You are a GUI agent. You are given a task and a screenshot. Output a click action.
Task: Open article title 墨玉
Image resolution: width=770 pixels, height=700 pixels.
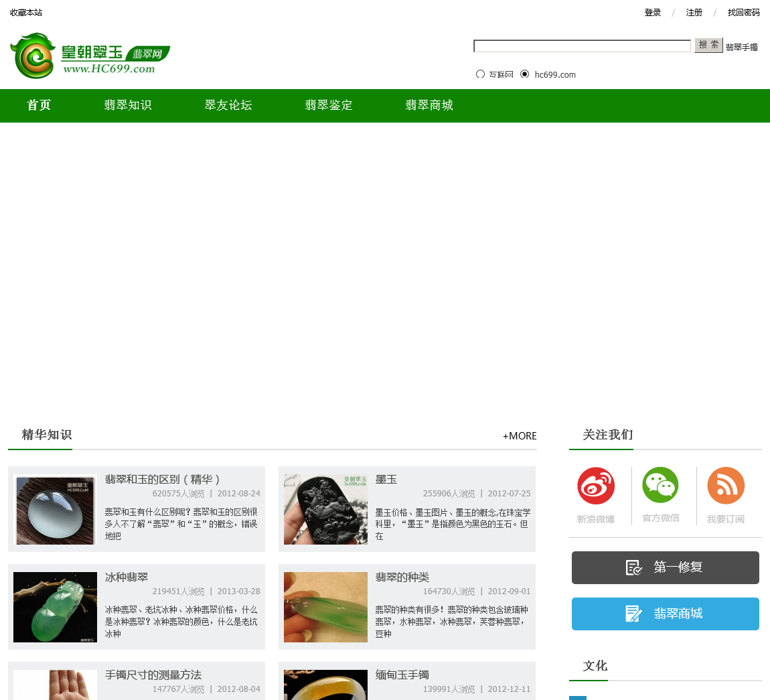click(x=386, y=480)
